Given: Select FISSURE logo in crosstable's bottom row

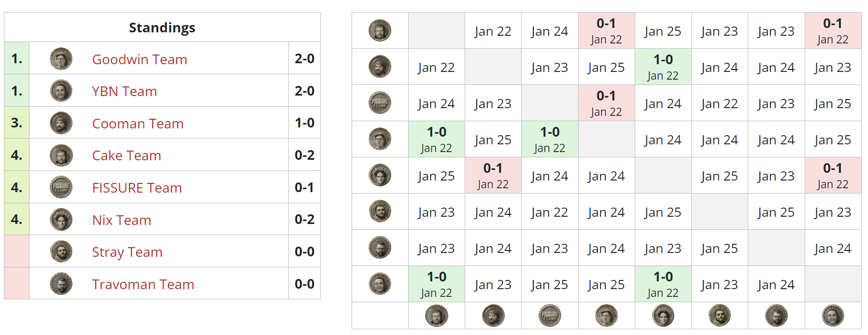Looking at the screenshot, I should click(x=550, y=316).
